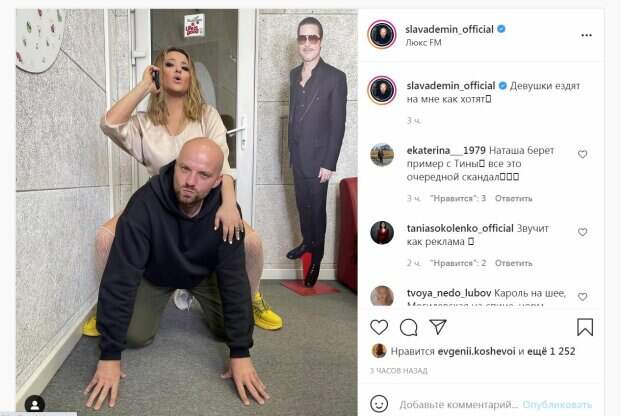The width and height of the screenshot is (620, 416).
Task: Click the verified badge next to slavademin_official header
Action: coord(501,29)
